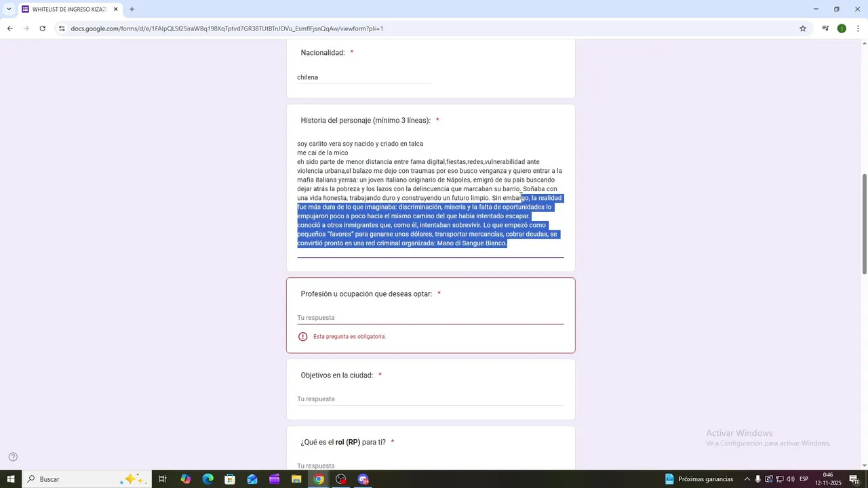This screenshot has width=868, height=488.
Task: Click the page vertical scrollbar thumb
Action: pos(865,224)
